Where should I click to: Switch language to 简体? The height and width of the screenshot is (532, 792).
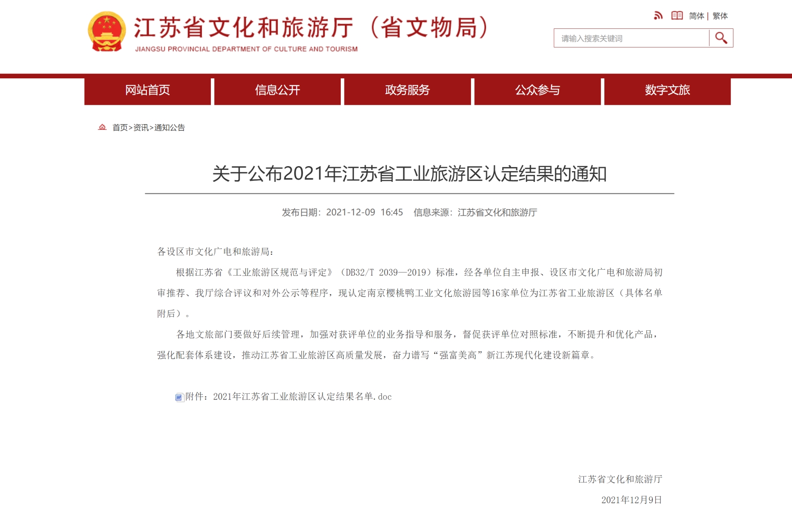pos(696,16)
